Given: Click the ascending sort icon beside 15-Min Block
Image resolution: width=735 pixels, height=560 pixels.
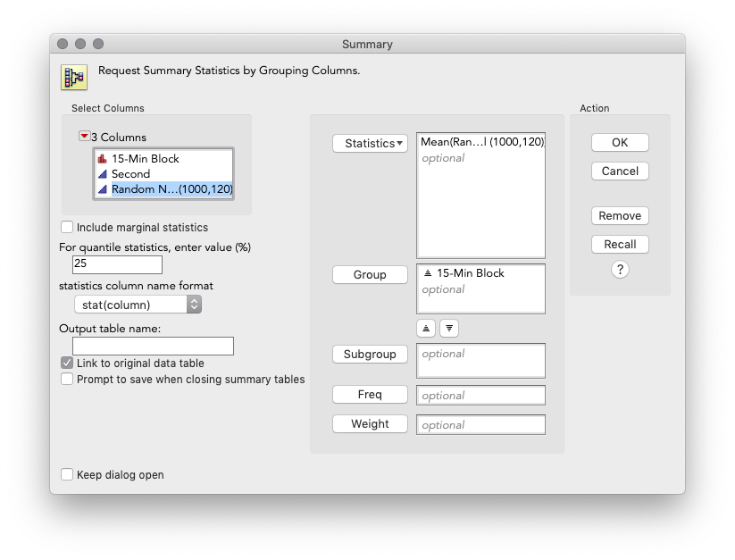Looking at the screenshot, I should click(x=428, y=273).
